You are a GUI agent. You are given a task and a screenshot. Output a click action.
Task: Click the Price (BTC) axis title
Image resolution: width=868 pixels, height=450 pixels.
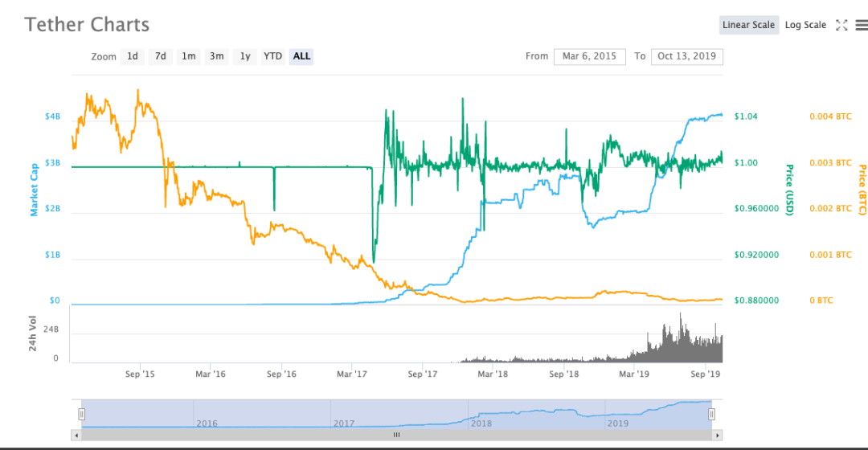point(862,190)
